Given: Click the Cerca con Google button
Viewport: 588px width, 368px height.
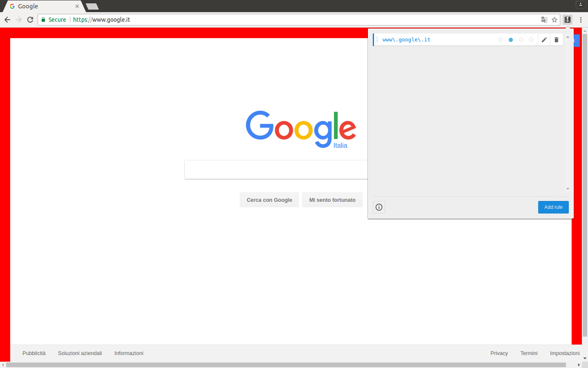Looking at the screenshot, I should pos(269,200).
